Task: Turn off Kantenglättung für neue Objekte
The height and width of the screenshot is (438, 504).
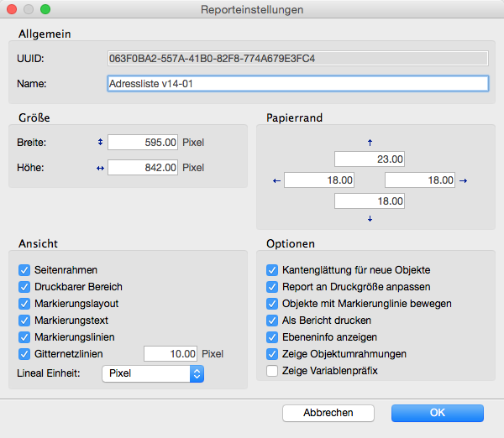Action: [272, 270]
